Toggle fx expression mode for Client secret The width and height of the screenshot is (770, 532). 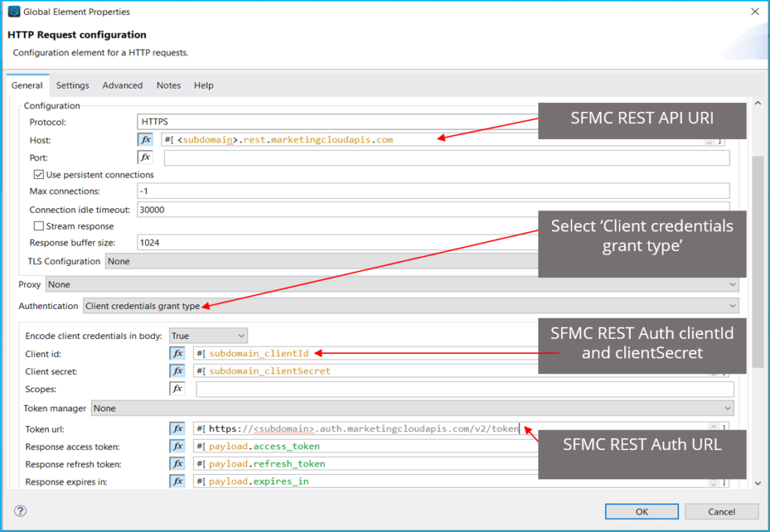click(x=177, y=371)
